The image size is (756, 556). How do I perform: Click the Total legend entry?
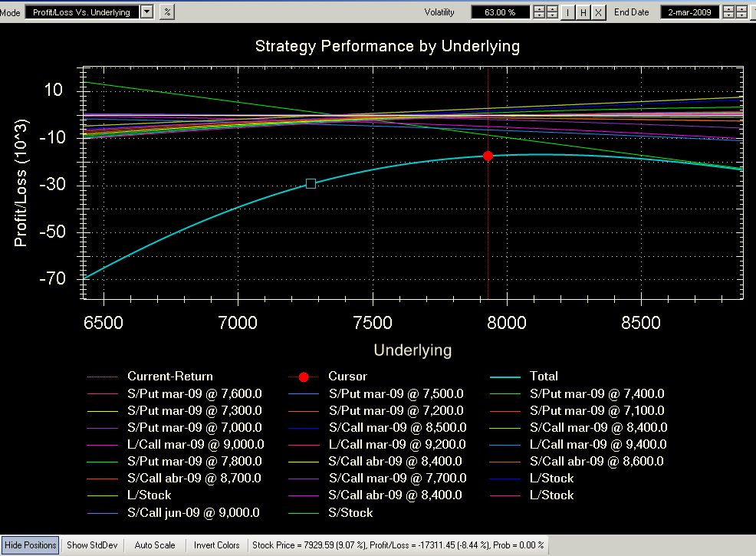[544, 376]
